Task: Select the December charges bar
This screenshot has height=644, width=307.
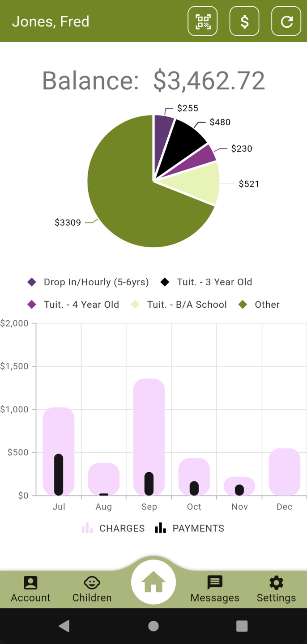Action: click(285, 472)
